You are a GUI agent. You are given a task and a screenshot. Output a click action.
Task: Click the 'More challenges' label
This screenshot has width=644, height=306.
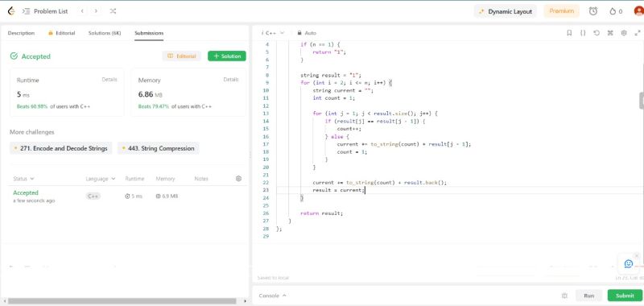32,132
